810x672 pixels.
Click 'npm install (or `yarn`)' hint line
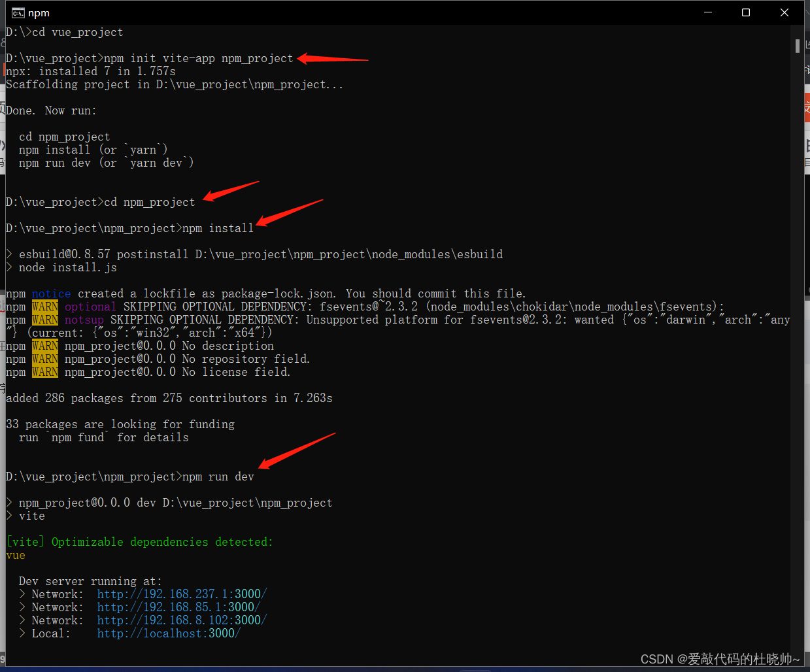[93, 150]
